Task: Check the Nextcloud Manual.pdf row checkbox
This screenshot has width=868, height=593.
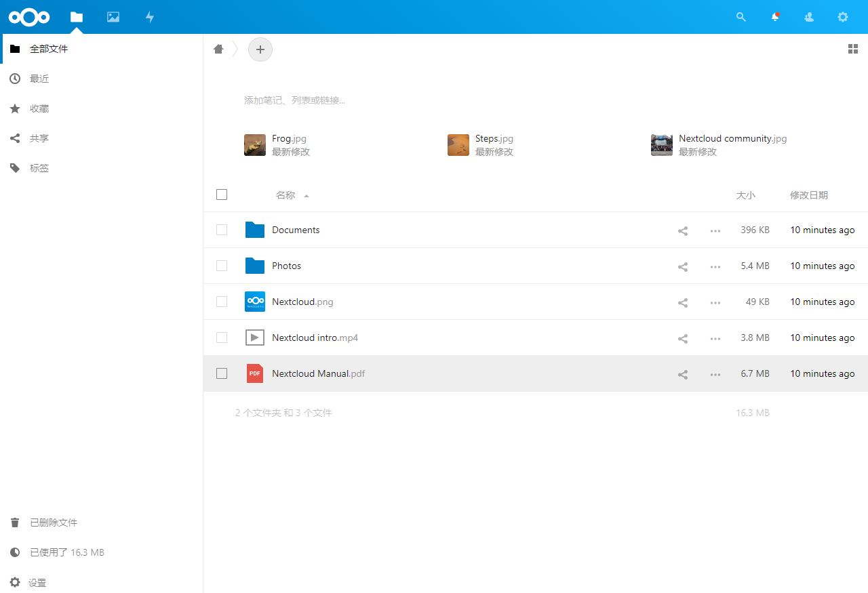Action: tap(222, 373)
